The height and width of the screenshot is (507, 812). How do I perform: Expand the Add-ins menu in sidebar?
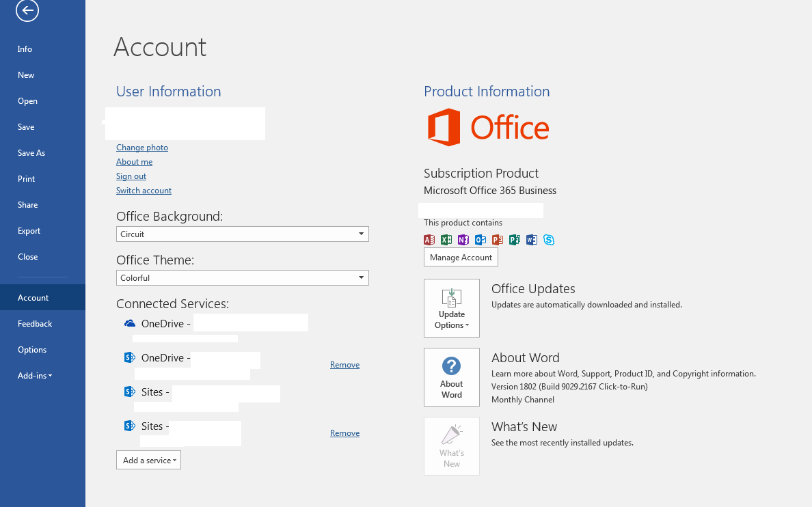(35, 375)
